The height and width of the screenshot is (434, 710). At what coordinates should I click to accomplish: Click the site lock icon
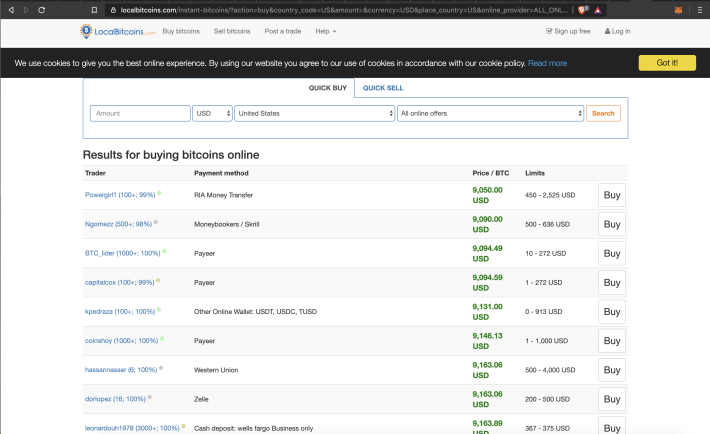pos(113,10)
